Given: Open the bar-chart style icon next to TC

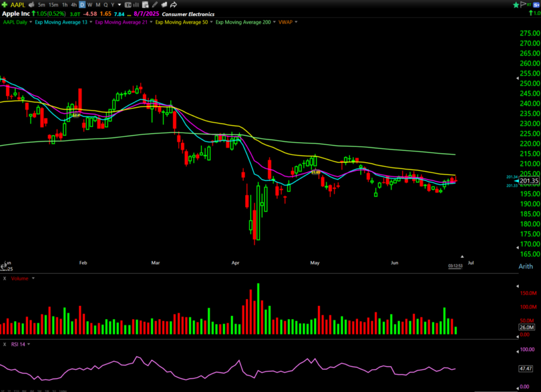Looking at the screenshot, I should pyautogui.click(x=136, y=5).
